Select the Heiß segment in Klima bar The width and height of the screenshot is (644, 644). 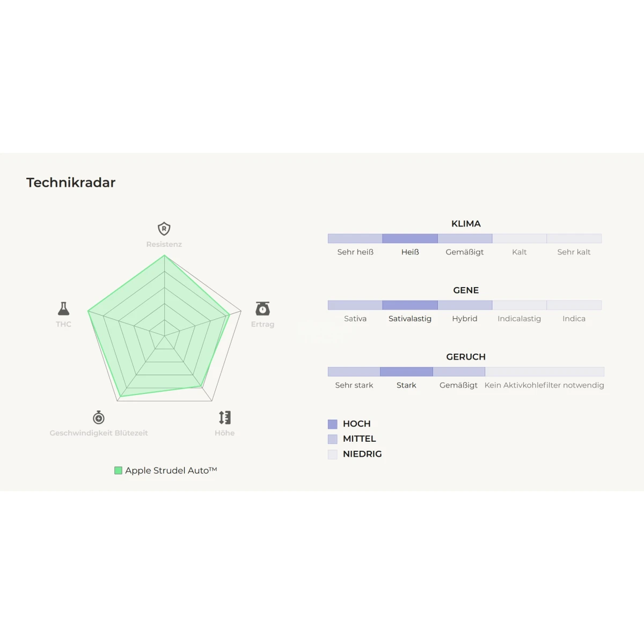pos(410,238)
